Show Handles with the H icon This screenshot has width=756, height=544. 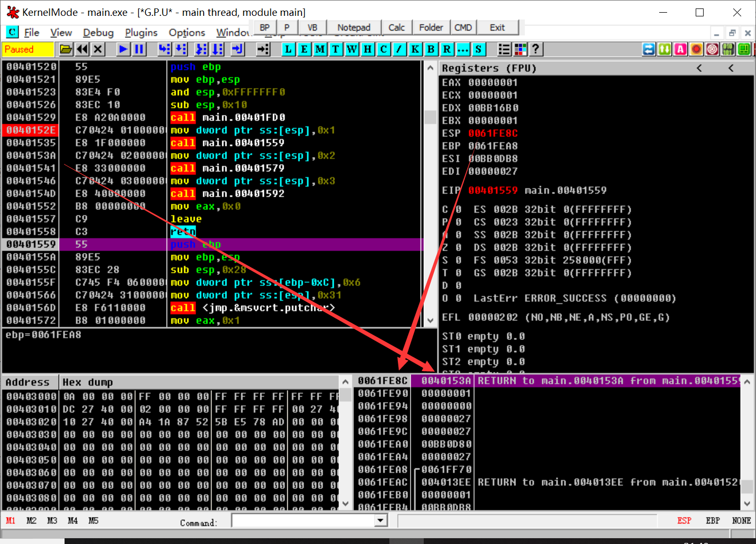[368, 49]
